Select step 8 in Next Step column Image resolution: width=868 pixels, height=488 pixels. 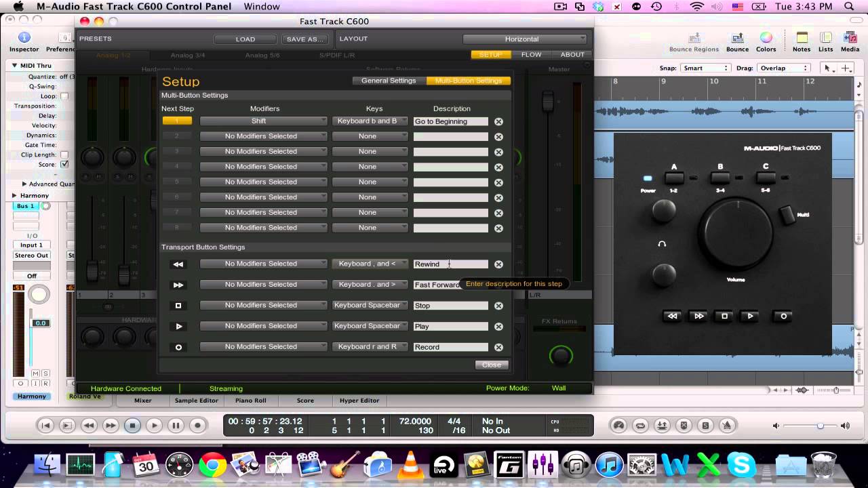177,228
